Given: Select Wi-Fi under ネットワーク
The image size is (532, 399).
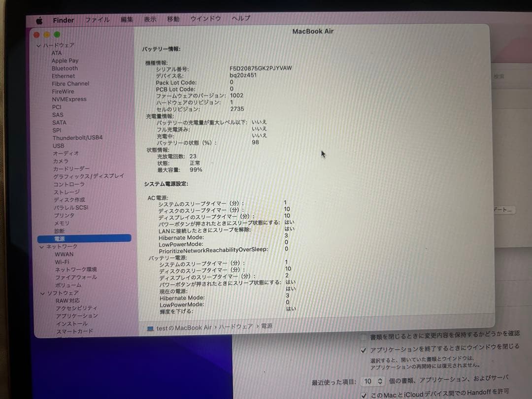Looking at the screenshot, I should tap(62, 261).
